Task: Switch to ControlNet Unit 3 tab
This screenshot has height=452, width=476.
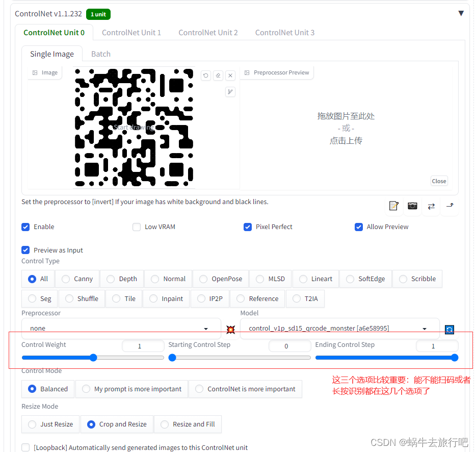Action: [x=285, y=33]
